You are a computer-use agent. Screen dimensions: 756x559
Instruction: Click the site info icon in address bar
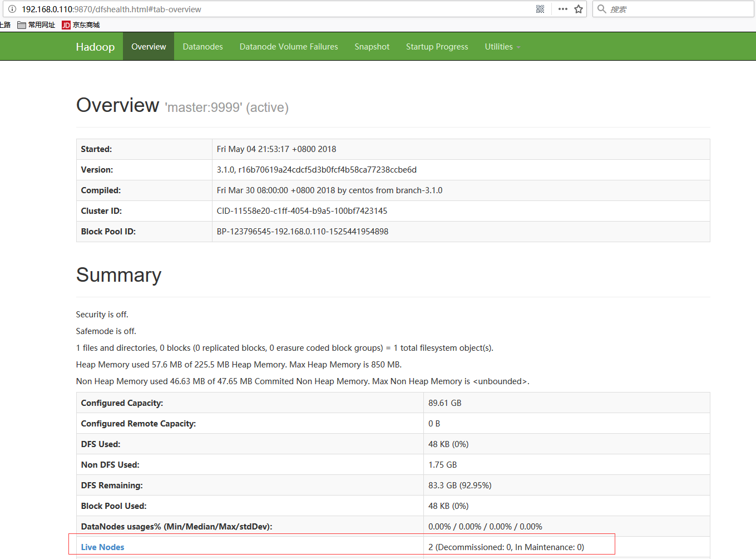click(12, 9)
